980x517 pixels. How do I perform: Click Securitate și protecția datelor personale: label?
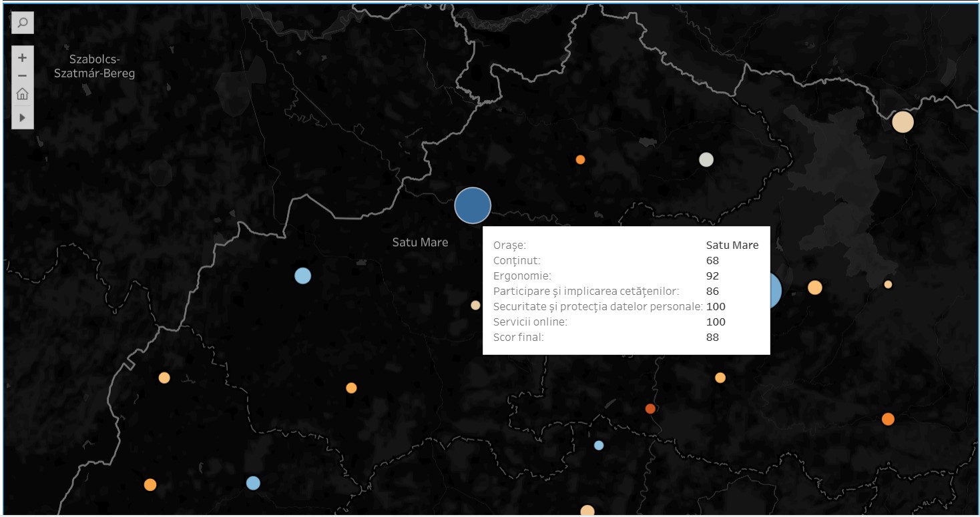pyautogui.click(x=598, y=306)
